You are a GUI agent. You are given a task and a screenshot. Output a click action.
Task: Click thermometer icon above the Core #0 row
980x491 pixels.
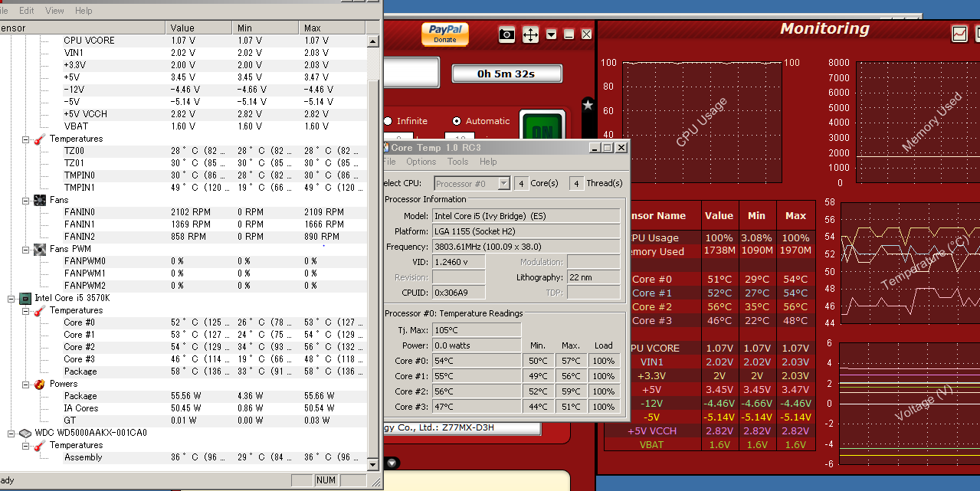(x=40, y=310)
